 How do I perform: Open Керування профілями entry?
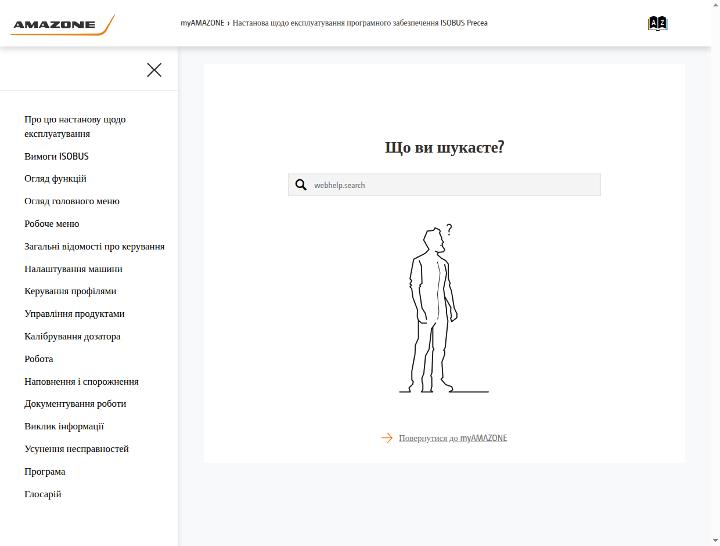pyautogui.click(x=70, y=291)
